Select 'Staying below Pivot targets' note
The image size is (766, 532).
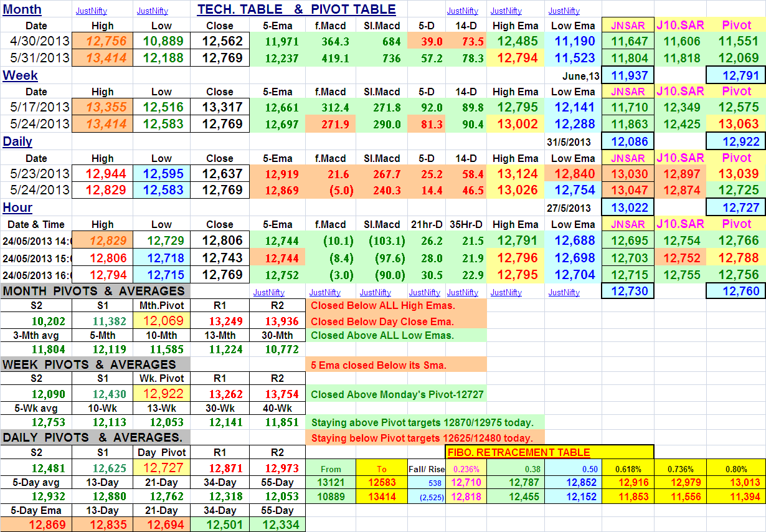click(426, 438)
